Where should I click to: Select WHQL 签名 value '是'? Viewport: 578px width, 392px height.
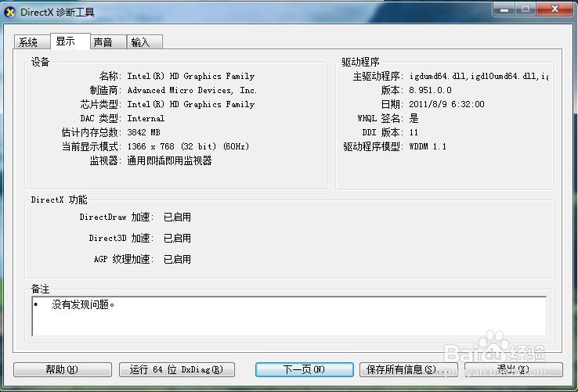point(414,118)
